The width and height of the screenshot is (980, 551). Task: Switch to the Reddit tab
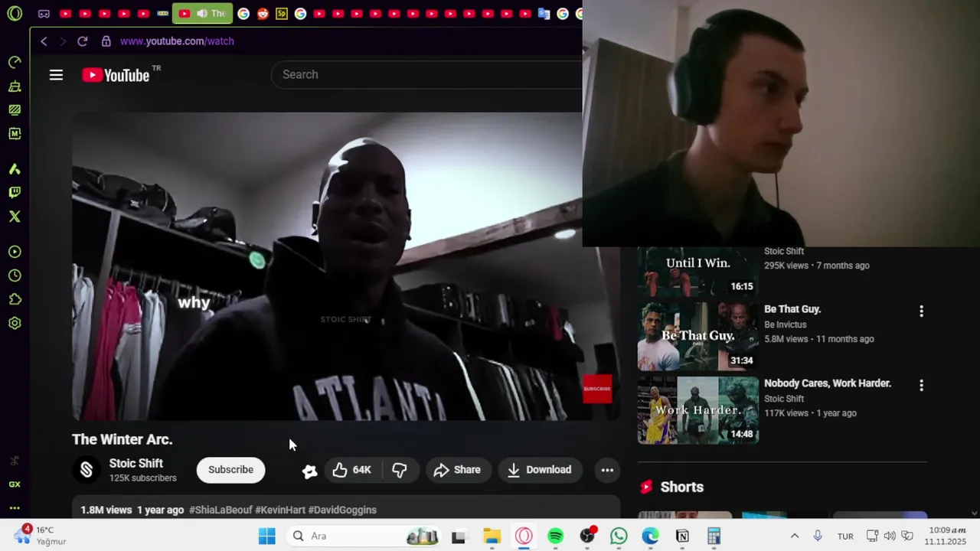(x=263, y=14)
